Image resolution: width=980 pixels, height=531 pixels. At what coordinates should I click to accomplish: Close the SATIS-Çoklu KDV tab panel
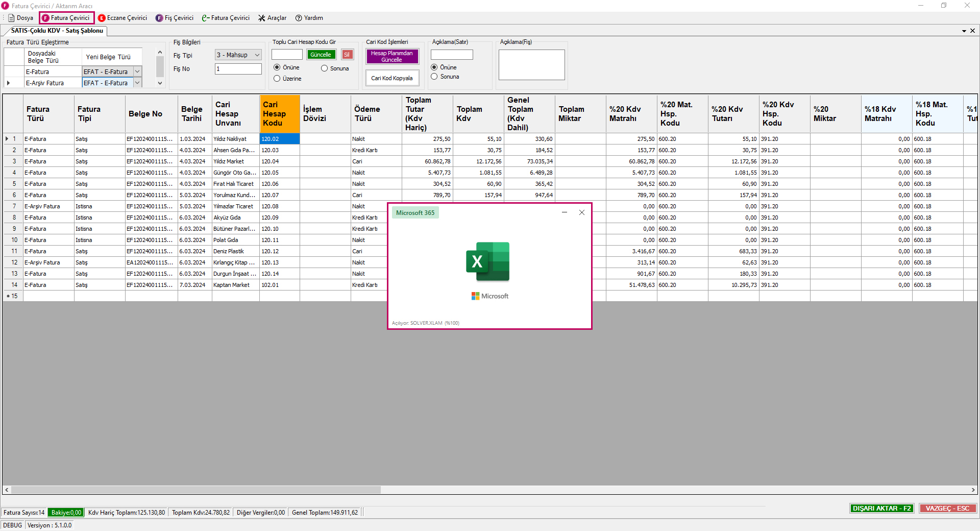pos(972,31)
